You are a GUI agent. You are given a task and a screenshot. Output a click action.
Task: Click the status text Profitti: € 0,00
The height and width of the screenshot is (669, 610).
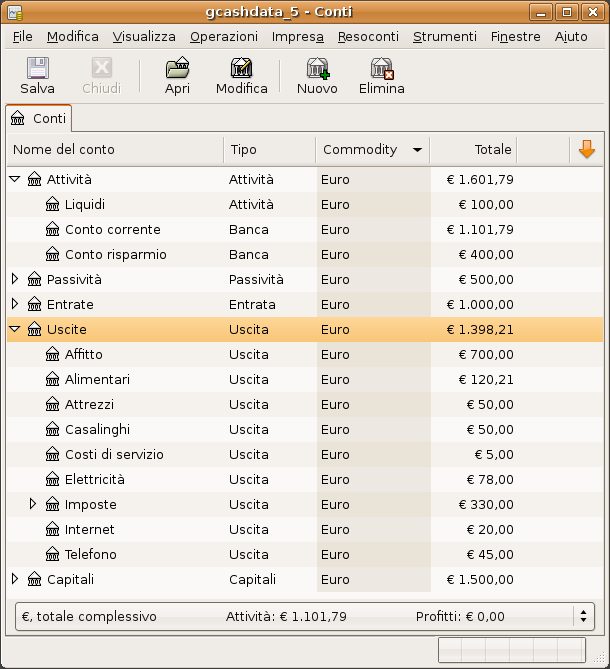pyautogui.click(x=460, y=617)
